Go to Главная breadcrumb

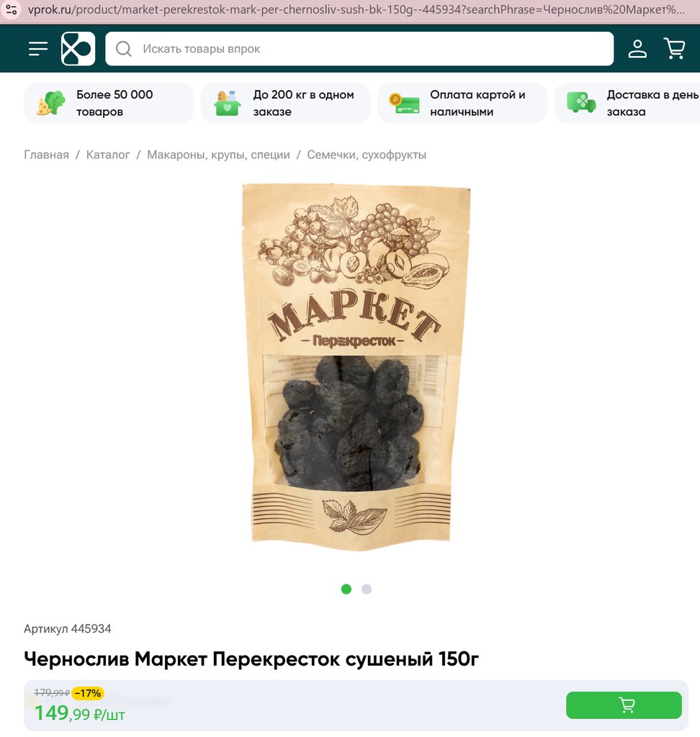coord(46,155)
